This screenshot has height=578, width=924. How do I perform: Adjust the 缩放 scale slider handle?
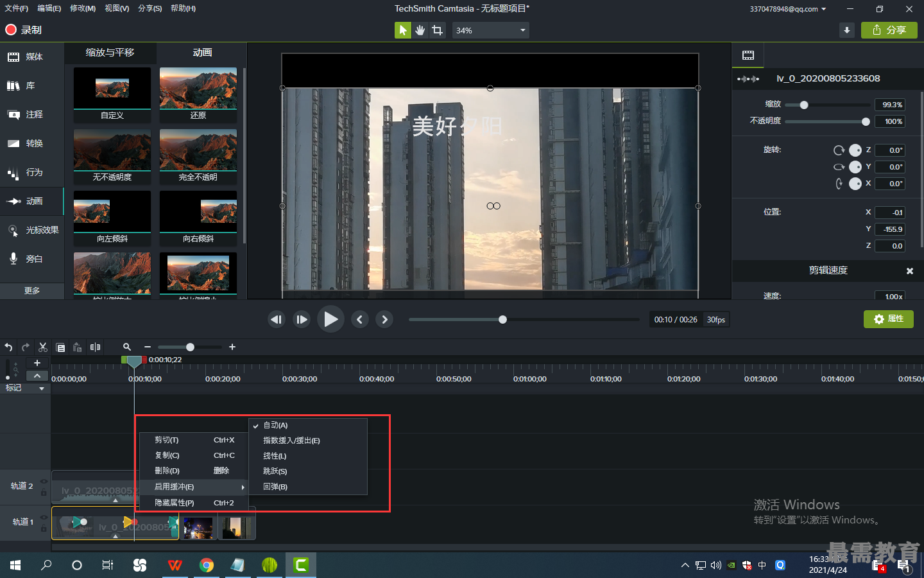804,105
